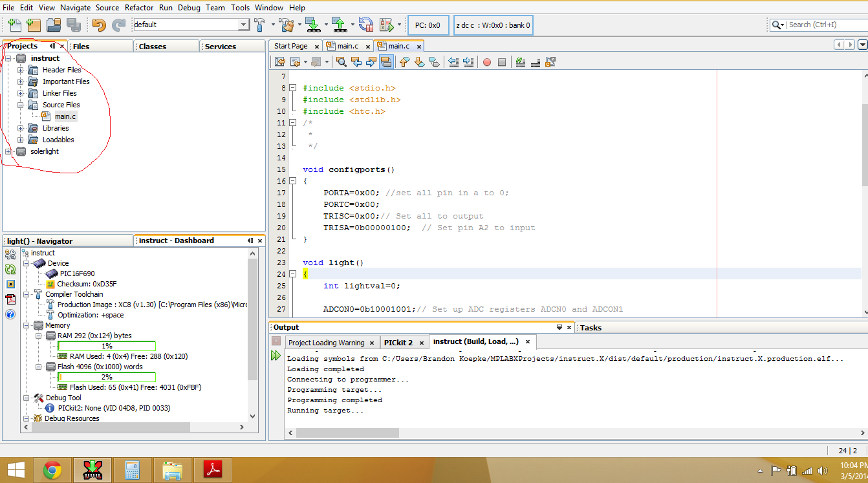Shift line left editor icon
Viewport: 868px width, 483px height.
[x=453, y=62]
